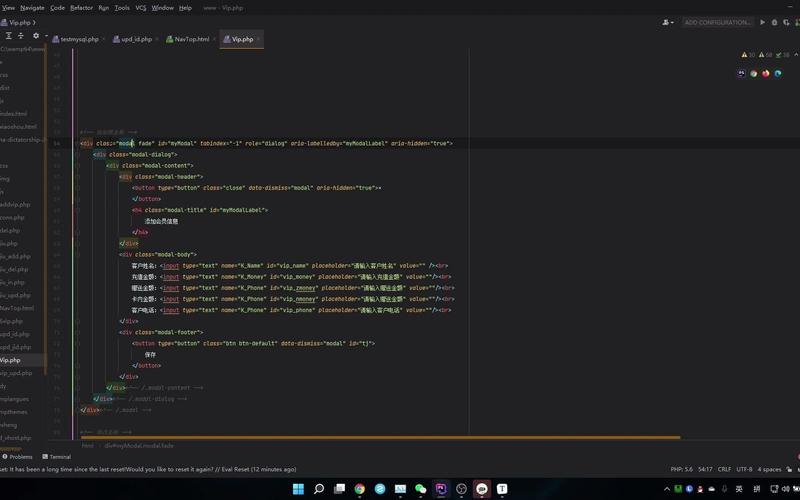Select addvip.php in the project tree

15,205
